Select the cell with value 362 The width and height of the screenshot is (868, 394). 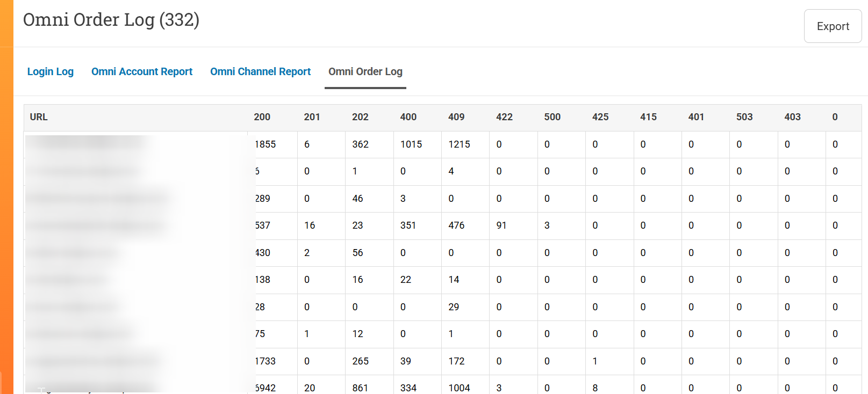(361, 144)
